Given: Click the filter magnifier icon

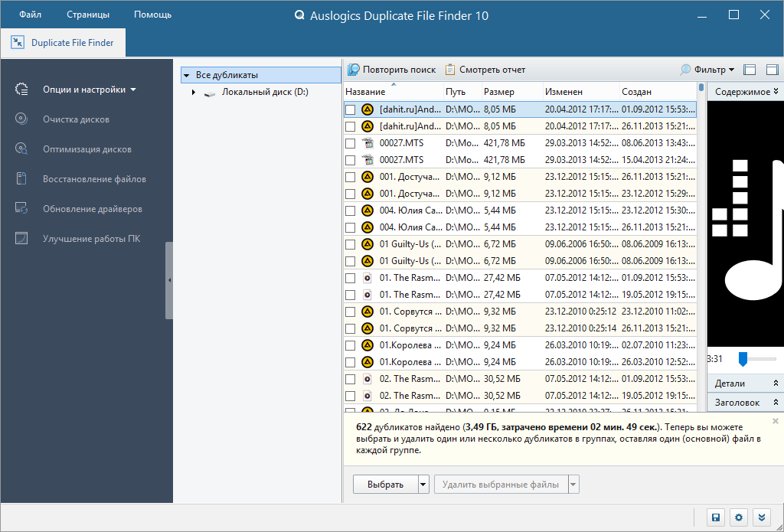Looking at the screenshot, I should click(x=685, y=70).
